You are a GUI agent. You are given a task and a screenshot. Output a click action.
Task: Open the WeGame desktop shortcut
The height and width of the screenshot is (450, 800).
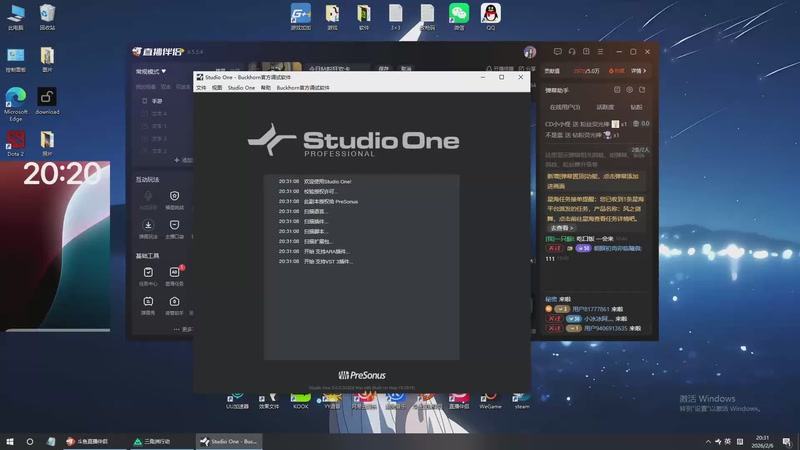pyautogui.click(x=490, y=402)
